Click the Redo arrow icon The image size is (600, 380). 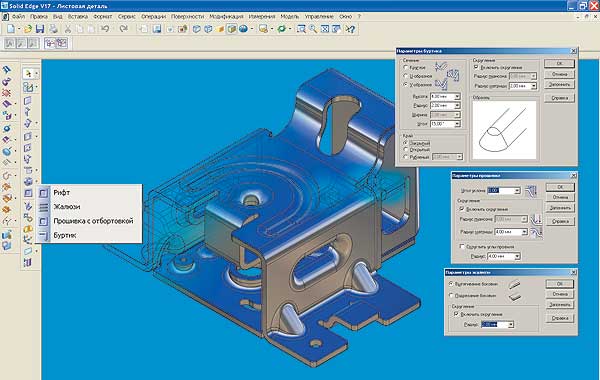[123, 29]
